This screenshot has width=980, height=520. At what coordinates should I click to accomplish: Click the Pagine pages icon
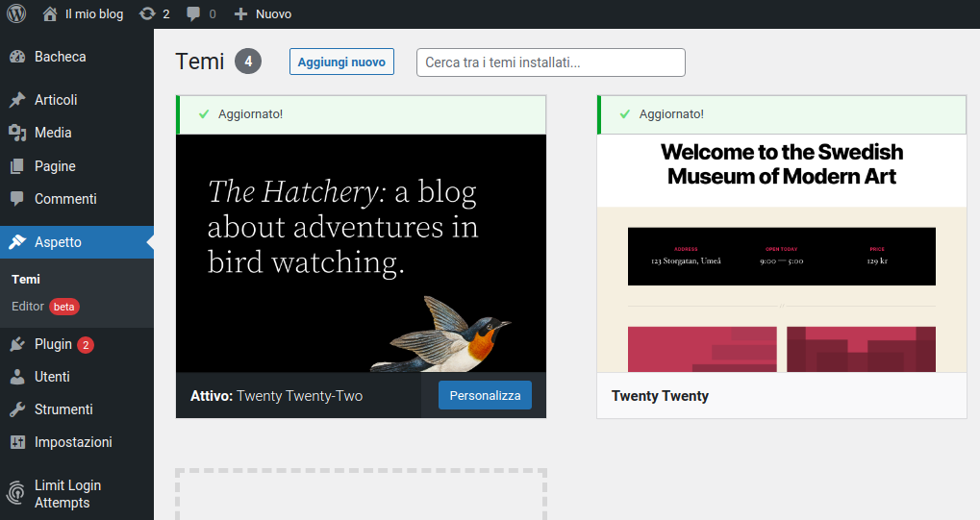17,166
